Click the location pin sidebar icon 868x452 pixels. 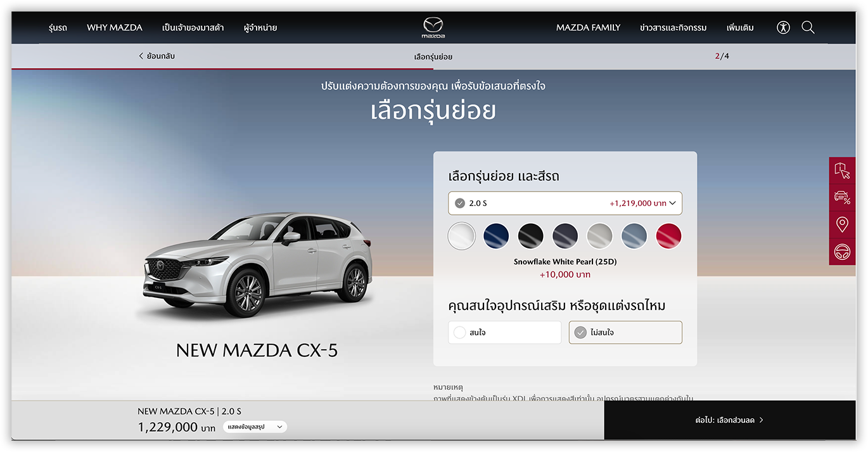coord(842,224)
